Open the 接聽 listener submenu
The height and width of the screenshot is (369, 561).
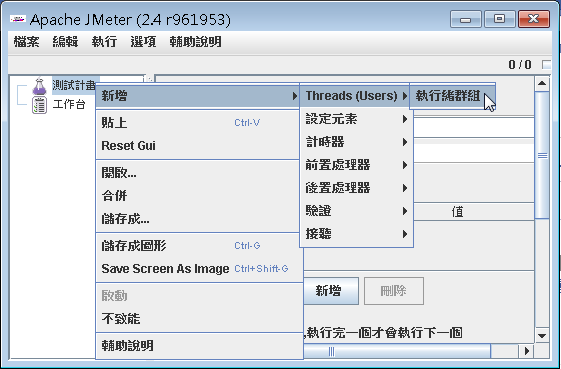click(356, 234)
